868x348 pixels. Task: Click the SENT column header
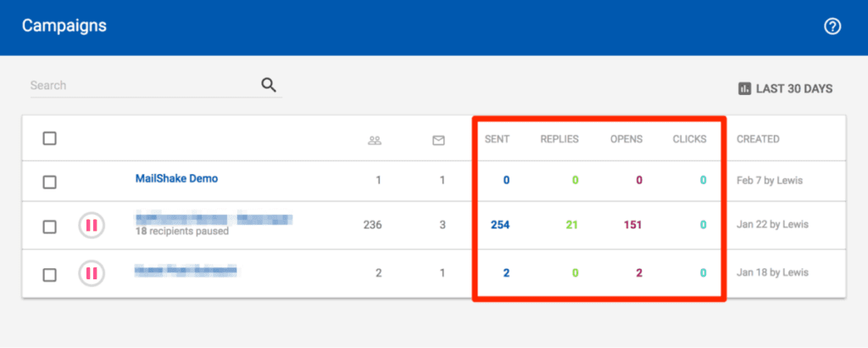tap(497, 139)
